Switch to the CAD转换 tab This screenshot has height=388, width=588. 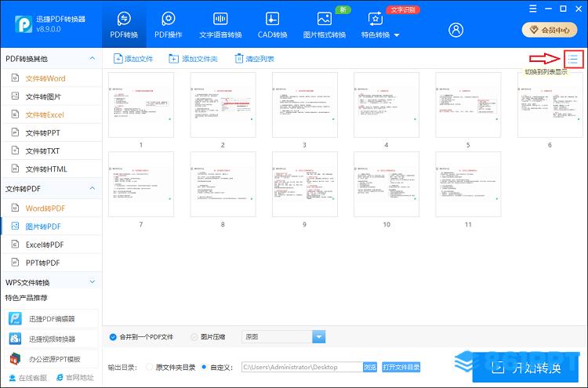(x=272, y=25)
